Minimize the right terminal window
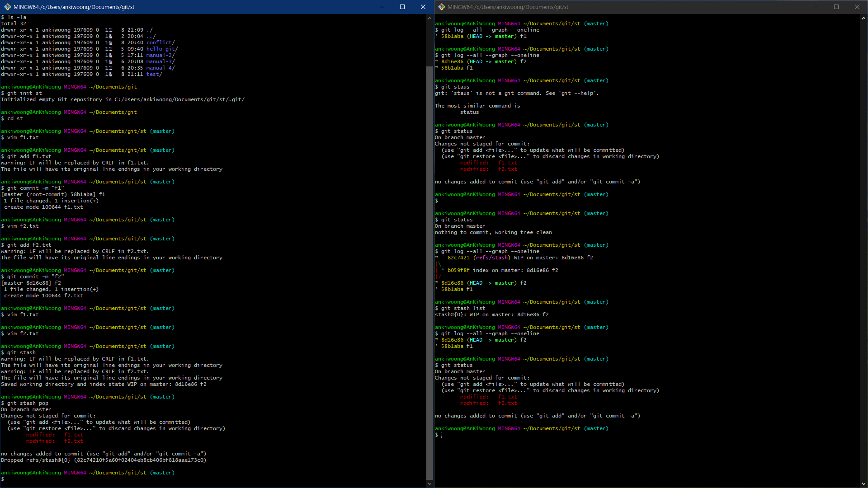Screen dimensions: 868x488 [816, 7]
